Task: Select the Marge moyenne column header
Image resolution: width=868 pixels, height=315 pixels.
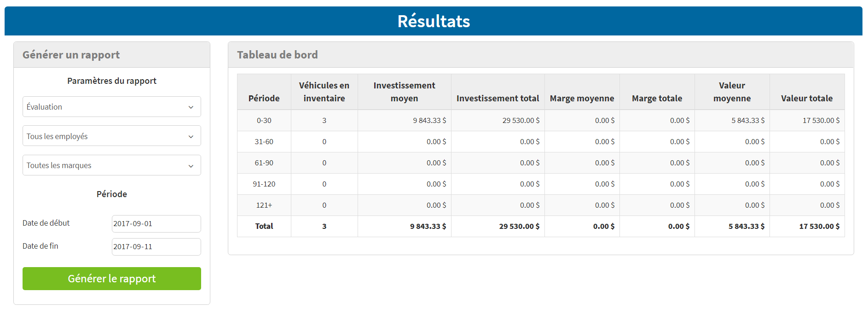Action: pyautogui.click(x=582, y=98)
